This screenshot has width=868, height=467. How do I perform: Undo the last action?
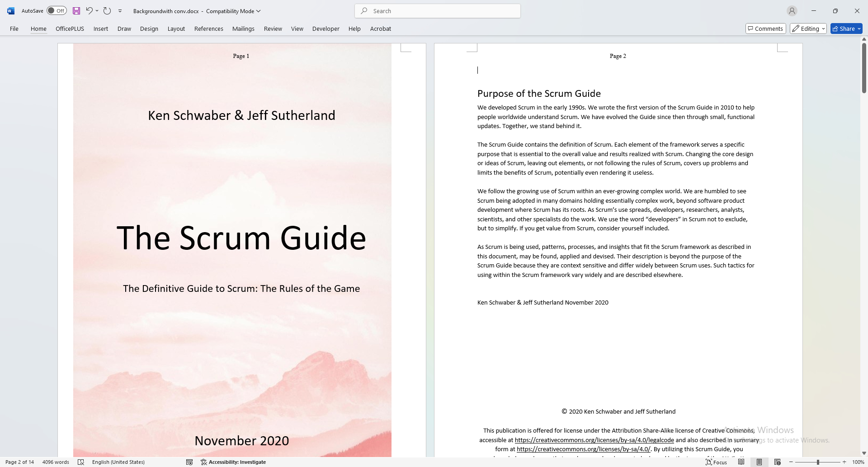(89, 11)
